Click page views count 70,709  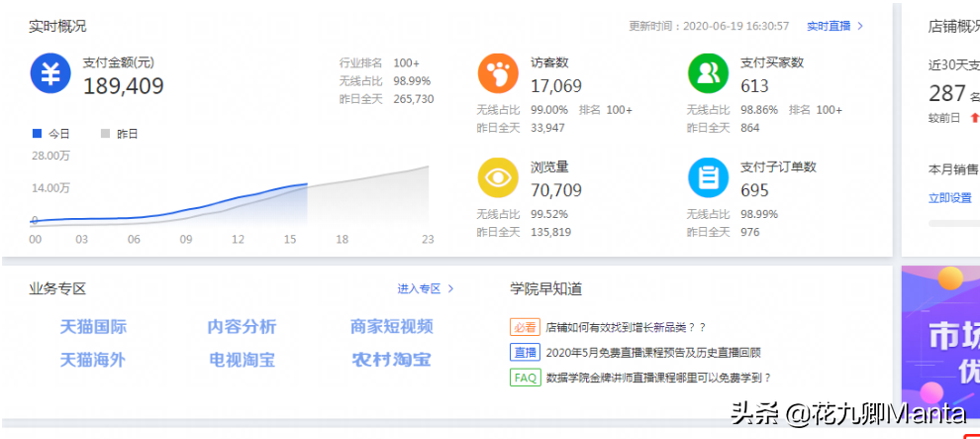click(556, 190)
